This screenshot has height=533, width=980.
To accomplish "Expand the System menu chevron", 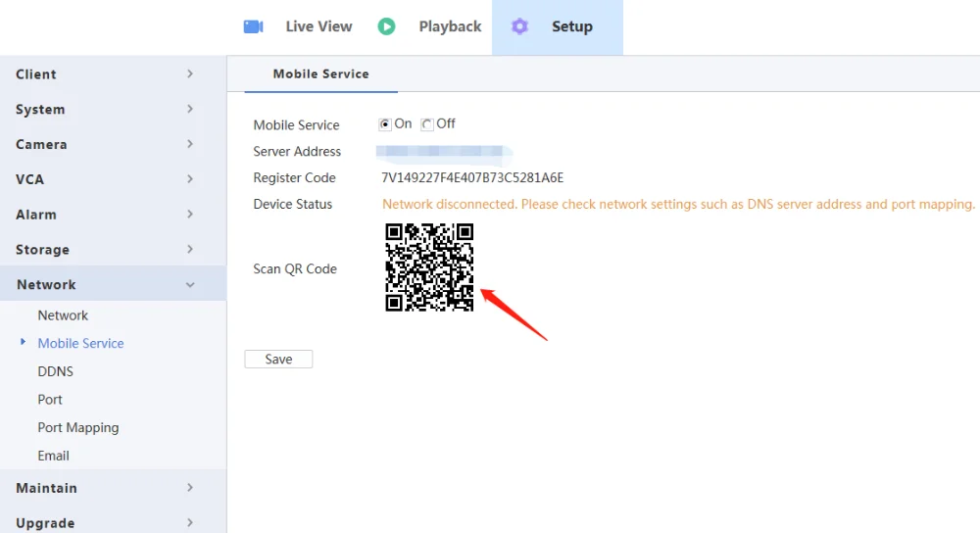I will point(189,109).
